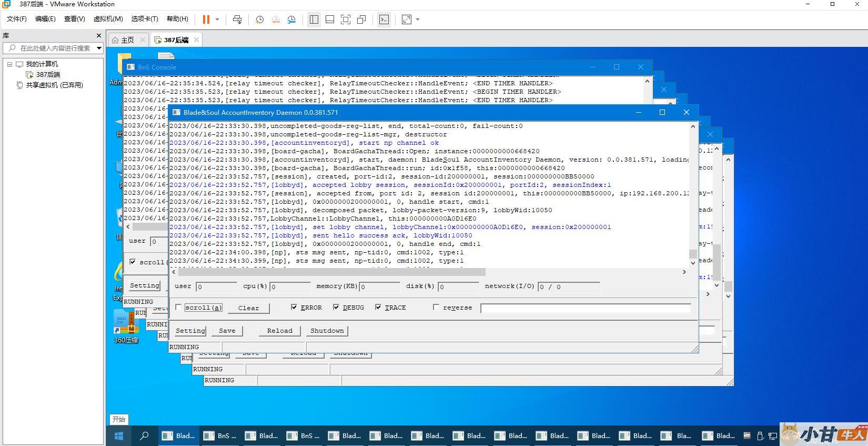Collapse the 我的计算机 tree node

[9, 64]
